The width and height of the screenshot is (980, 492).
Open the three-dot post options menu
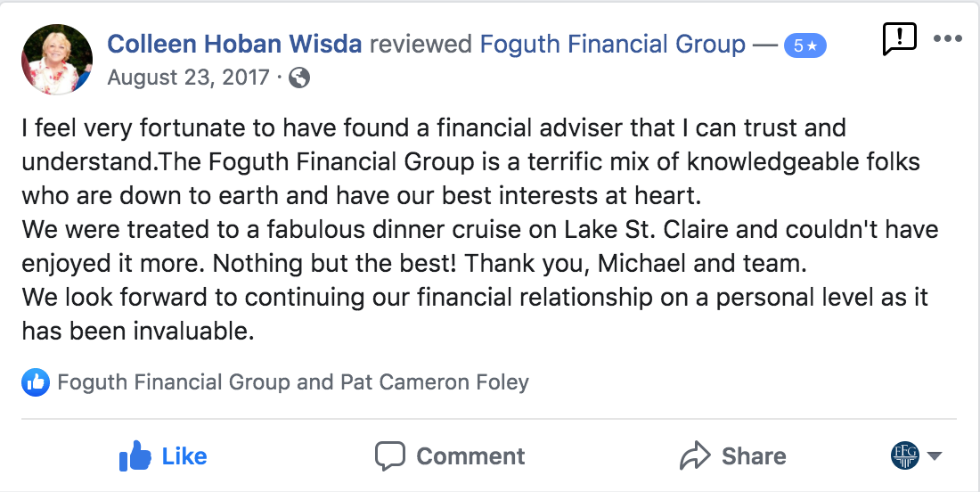pyautogui.click(x=948, y=38)
